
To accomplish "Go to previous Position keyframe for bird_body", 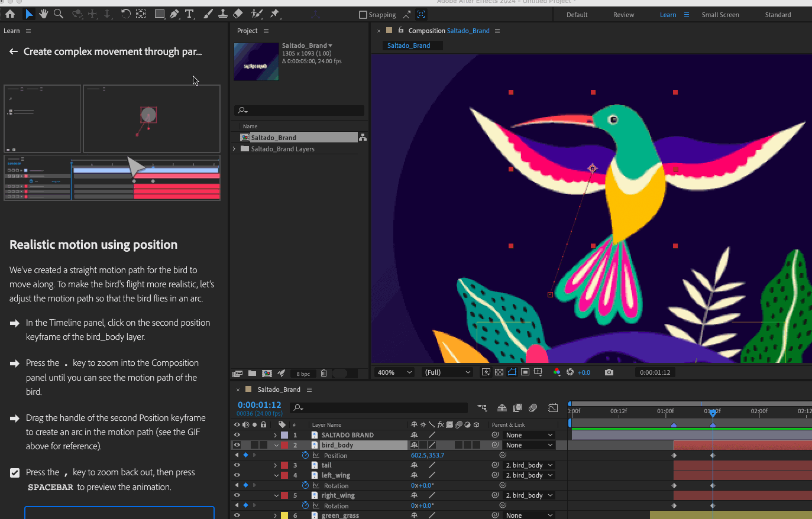I will click(237, 455).
